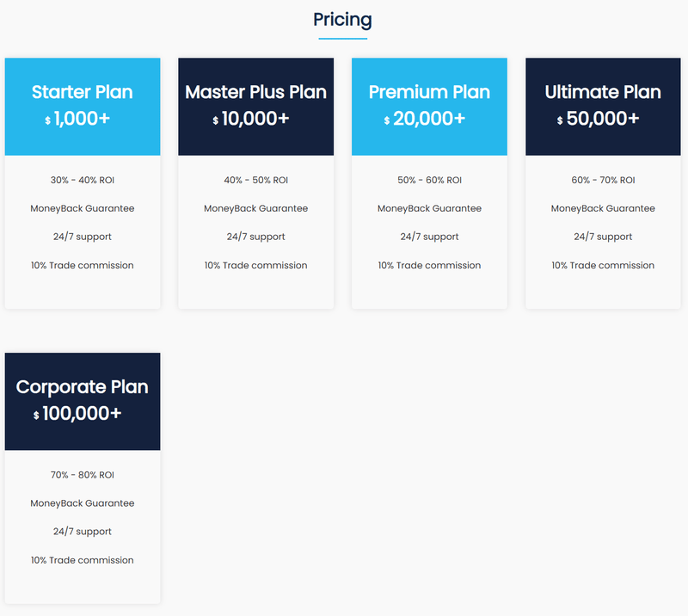Screen dimensions: 688x616
Task: Click MoneyBack Guarantee under Premium Plan
Action: point(429,208)
